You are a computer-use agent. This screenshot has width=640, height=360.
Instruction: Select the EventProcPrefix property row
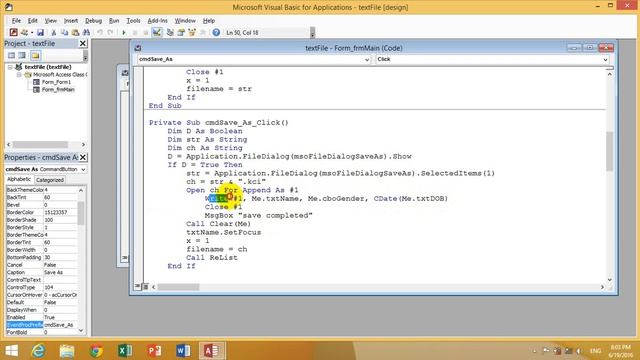[41, 325]
